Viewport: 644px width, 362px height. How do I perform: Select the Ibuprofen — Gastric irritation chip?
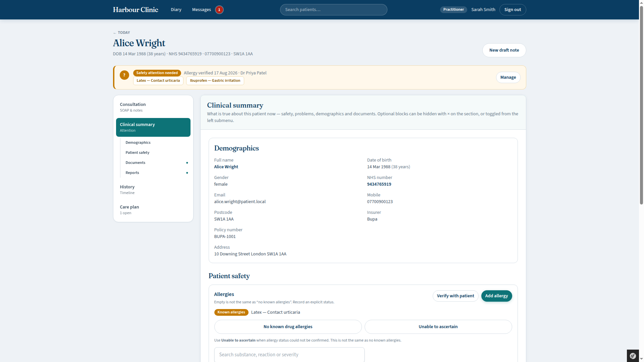[x=215, y=81]
